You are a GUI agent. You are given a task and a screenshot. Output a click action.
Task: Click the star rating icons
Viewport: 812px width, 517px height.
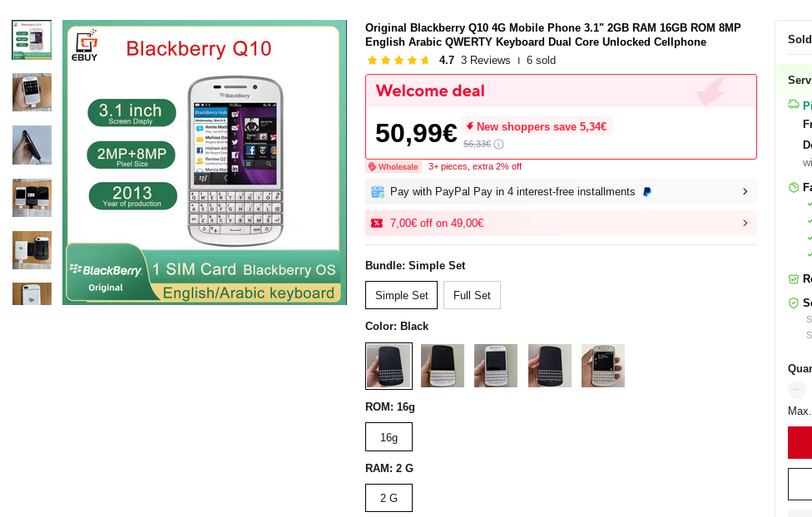click(x=399, y=61)
